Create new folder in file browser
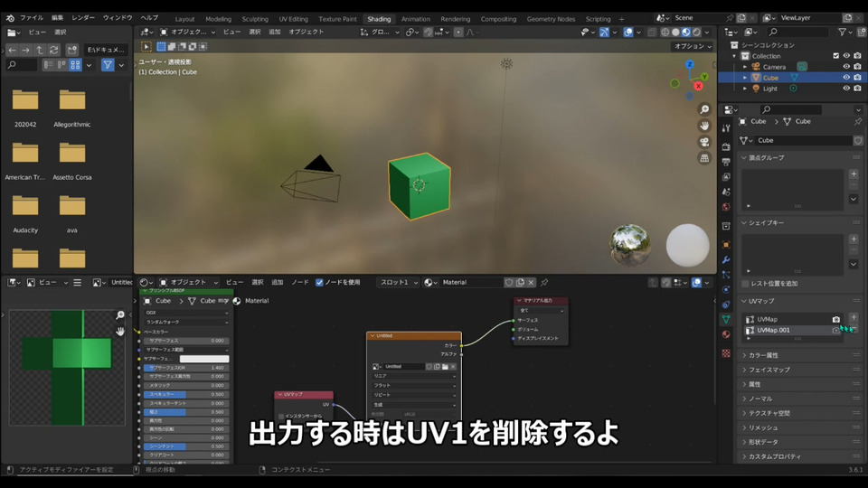Screen dimensions: 868x488 pos(72,50)
